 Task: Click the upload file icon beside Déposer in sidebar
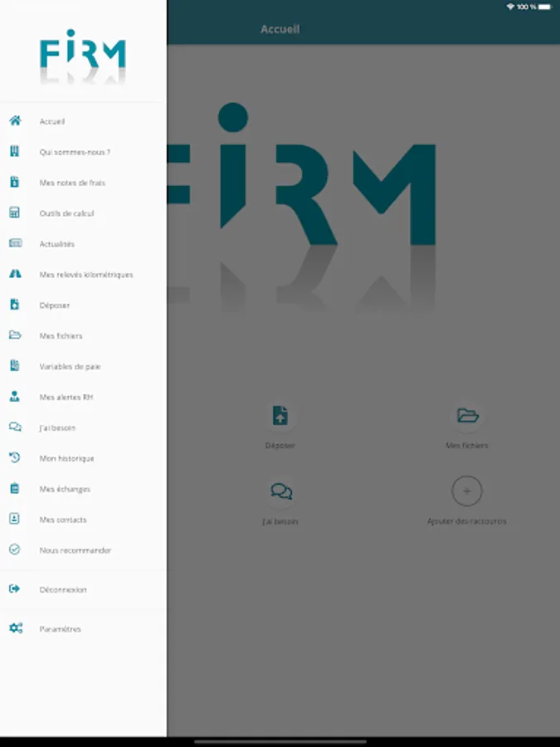(x=15, y=305)
